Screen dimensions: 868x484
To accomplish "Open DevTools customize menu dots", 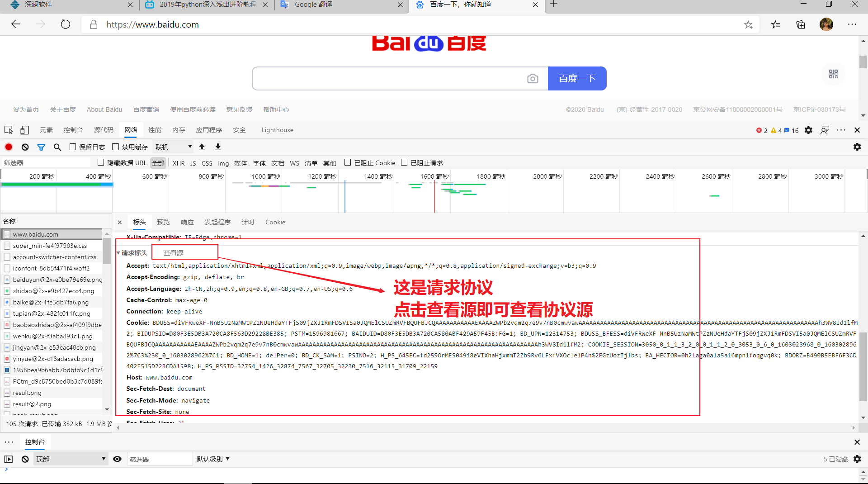I will [841, 130].
